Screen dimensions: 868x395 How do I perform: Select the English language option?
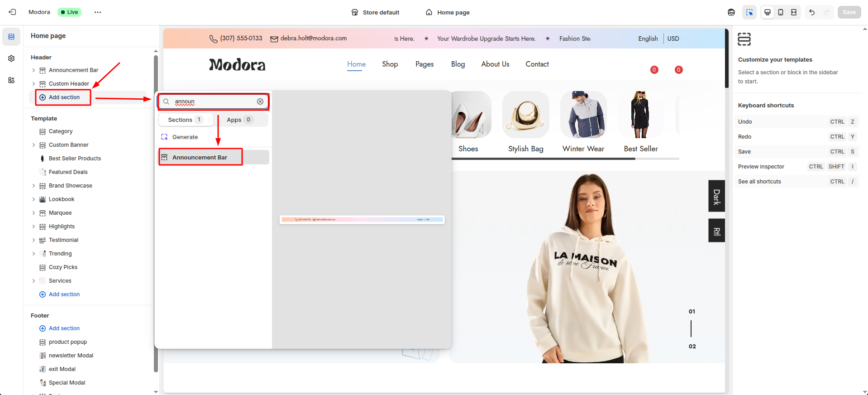pos(648,39)
